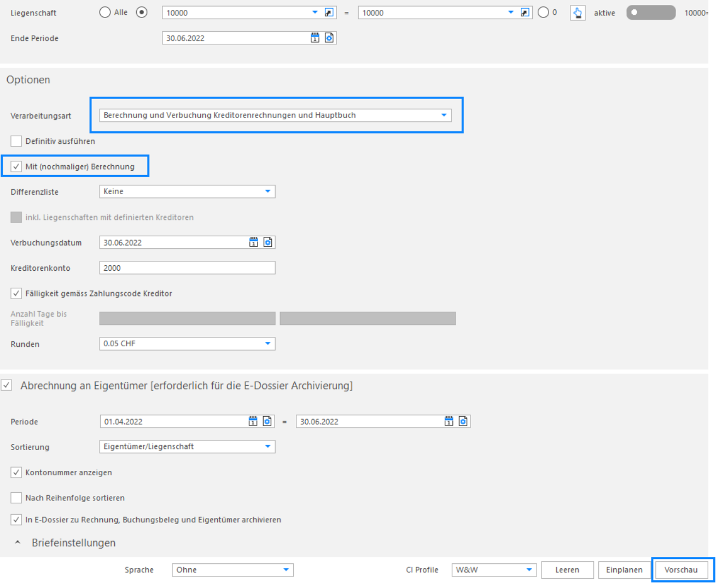This screenshot has height=588, width=716.
Task: Toggle the aktive switch
Action: pos(651,13)
